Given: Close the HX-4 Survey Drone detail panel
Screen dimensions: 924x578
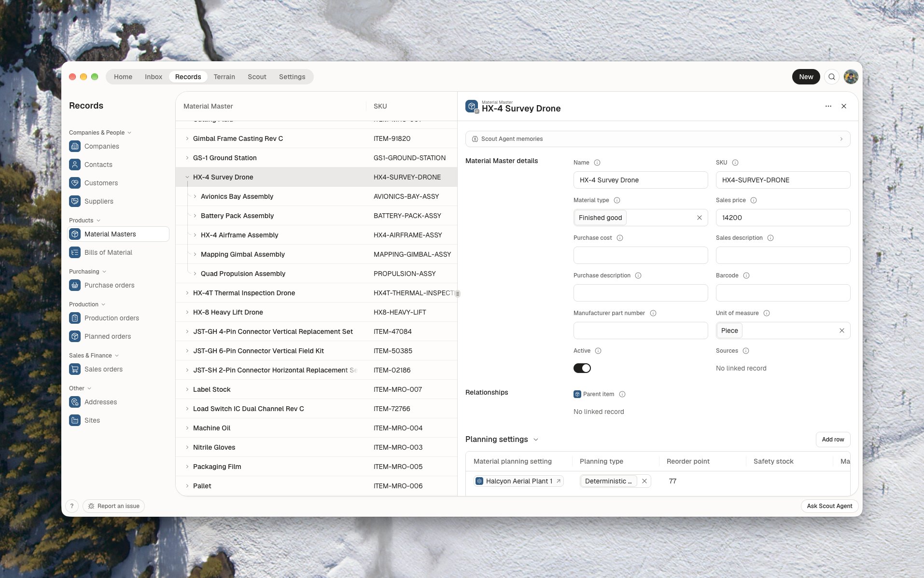Looking at the screenshot, I should (x=844, y=106).
